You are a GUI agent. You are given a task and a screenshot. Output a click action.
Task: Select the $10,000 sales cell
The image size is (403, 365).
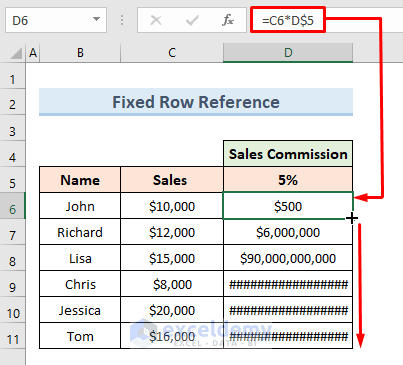pos(172,206)
